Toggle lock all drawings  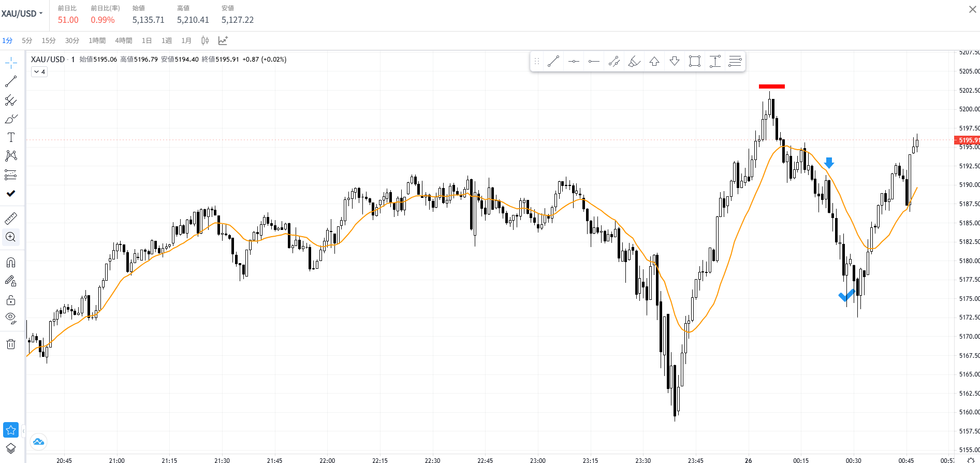(x=11, y=300)
